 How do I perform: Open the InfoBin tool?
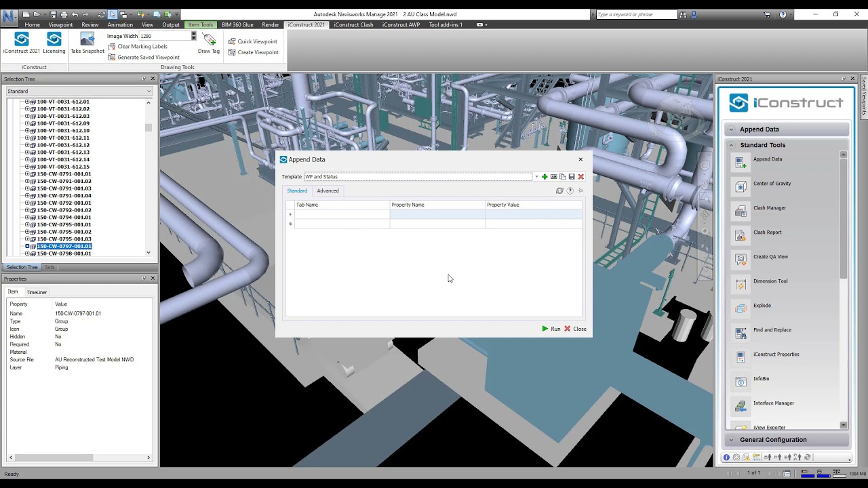tap(761, 379)
